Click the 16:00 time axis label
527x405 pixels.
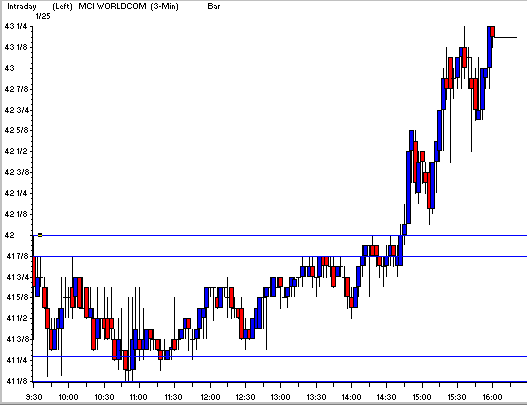[492, 397]
